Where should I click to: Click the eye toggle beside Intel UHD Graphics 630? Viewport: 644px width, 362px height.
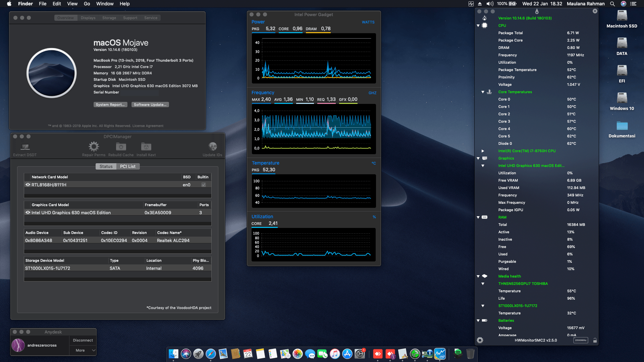point(28,212)
